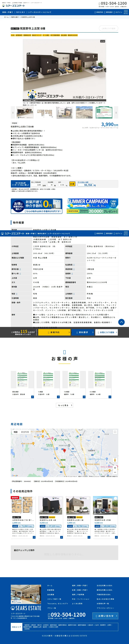Click the SUMMER CAMPAIGN banner
The height and width of the screenshot is (644, 129).
[x=92, y=206]
